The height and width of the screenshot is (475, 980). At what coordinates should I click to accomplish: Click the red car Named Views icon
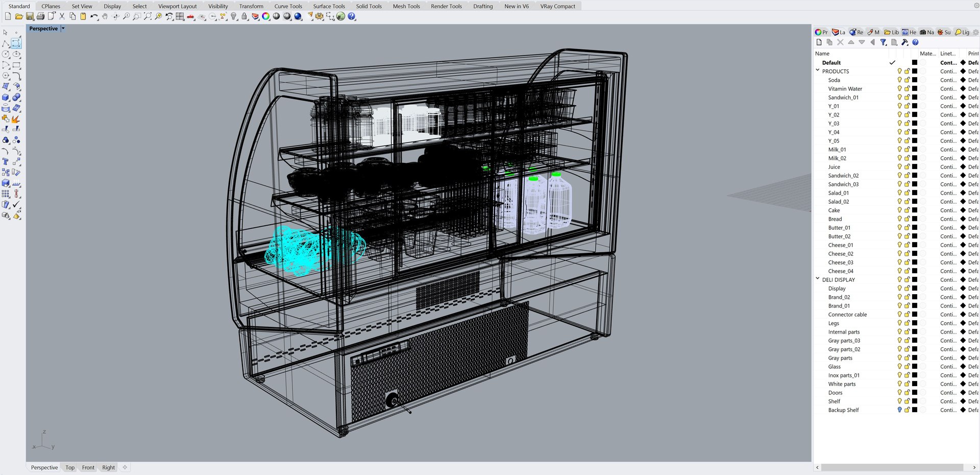pos(190,16)
